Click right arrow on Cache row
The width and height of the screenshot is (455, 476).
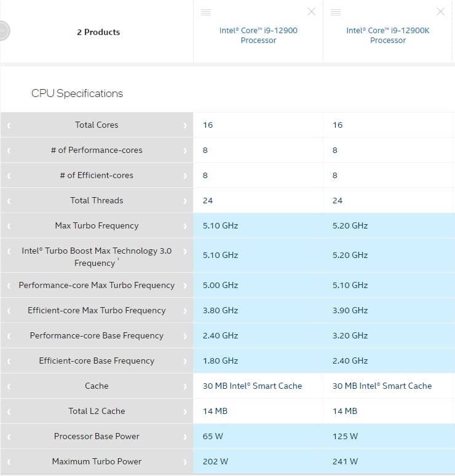pyautogui.click(x=185, y=386)
